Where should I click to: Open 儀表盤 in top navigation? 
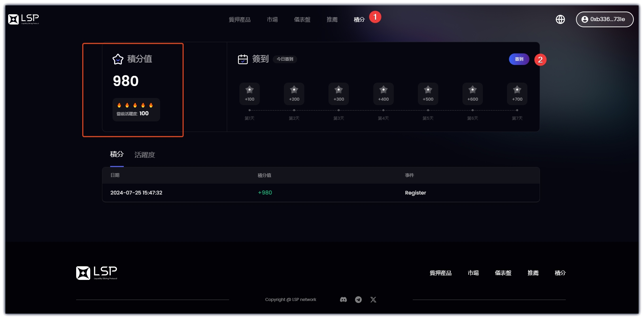point(302,20)
